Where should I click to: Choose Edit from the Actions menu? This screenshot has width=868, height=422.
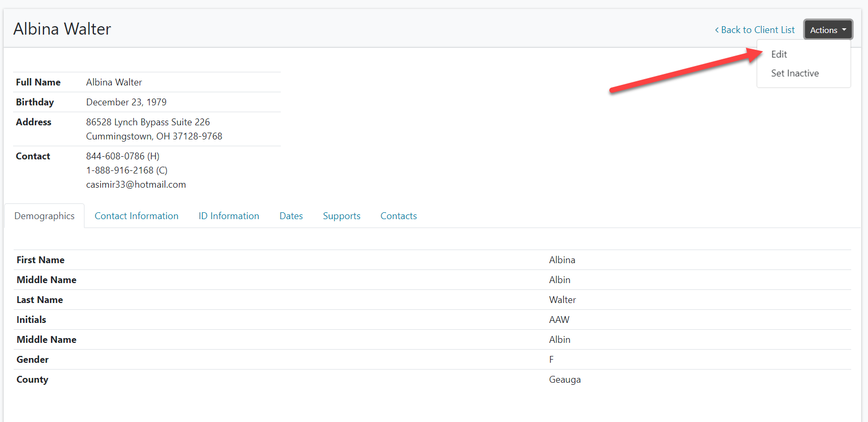(x=779, y=55)
